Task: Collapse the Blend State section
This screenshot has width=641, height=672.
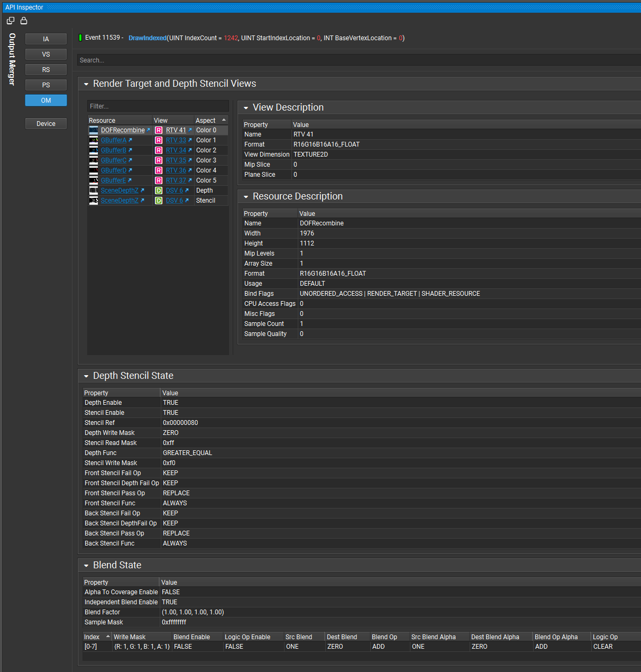Action: 86,565
